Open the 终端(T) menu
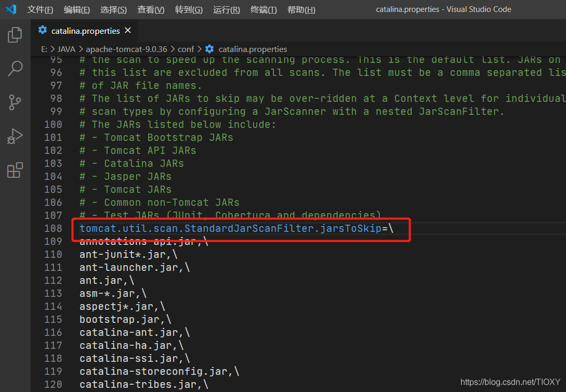Viewport: 566px width, 392px height. (x=264, y=9)
